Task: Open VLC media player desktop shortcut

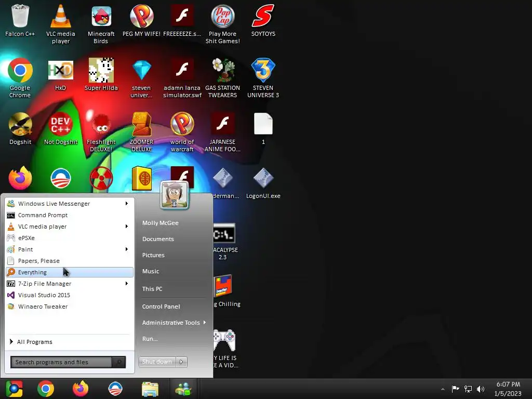Action: [61, 24]
